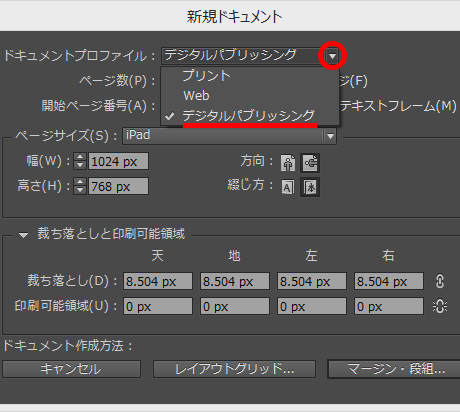Increase width with stepper up arrow

click(80, 157)
